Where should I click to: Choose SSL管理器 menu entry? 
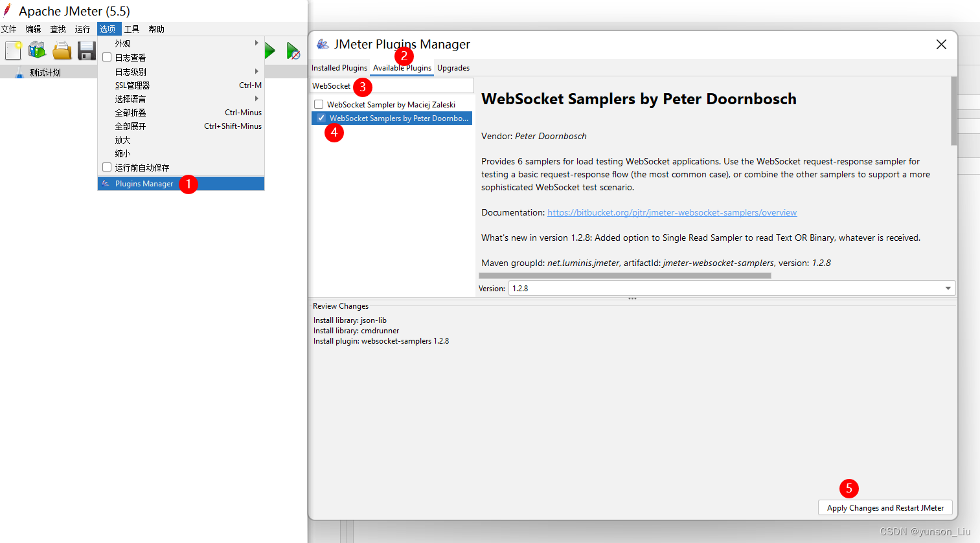click(x=181, y=85)
